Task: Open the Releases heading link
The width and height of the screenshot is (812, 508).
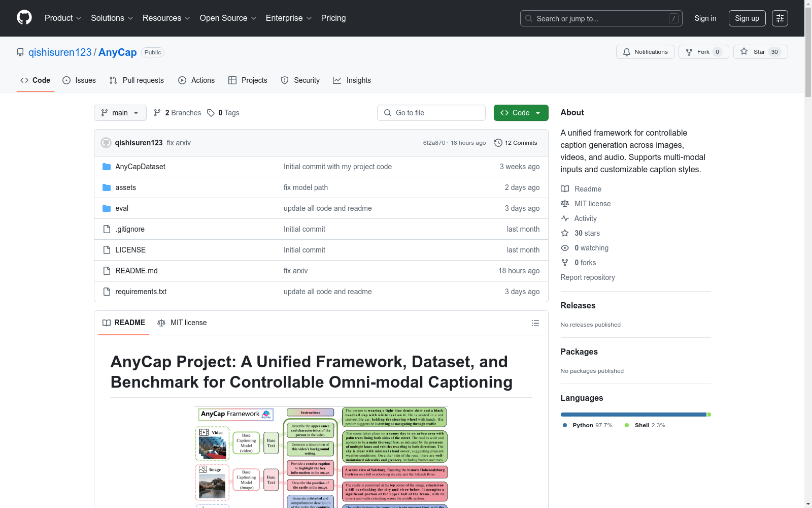Action: point(578,305)
